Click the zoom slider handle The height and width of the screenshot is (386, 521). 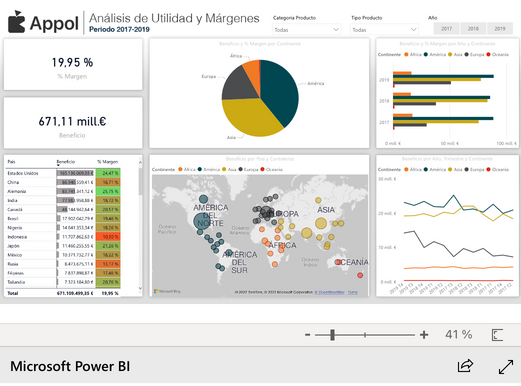[x=332, y=335]
